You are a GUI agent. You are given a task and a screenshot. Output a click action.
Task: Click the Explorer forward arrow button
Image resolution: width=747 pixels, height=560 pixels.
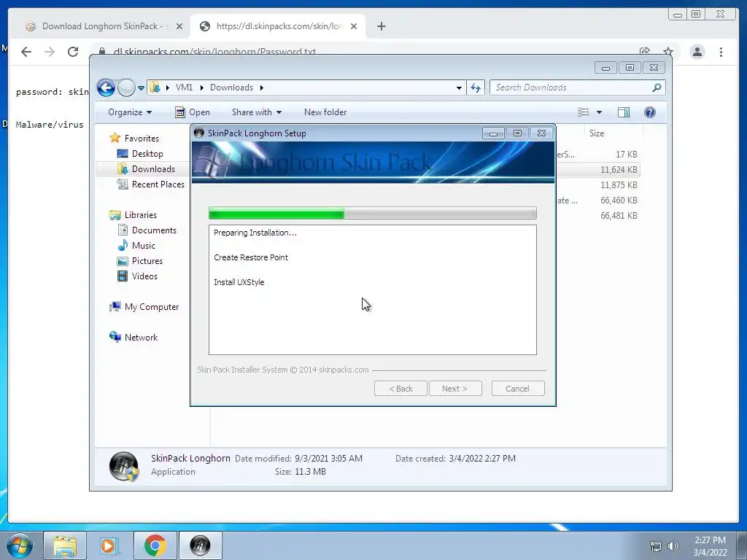click(126, 87)
